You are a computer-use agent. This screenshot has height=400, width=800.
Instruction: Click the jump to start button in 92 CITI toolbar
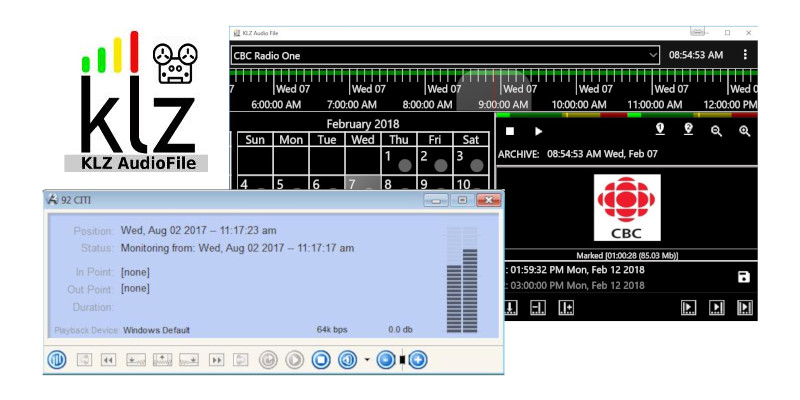tap(84, 360)
